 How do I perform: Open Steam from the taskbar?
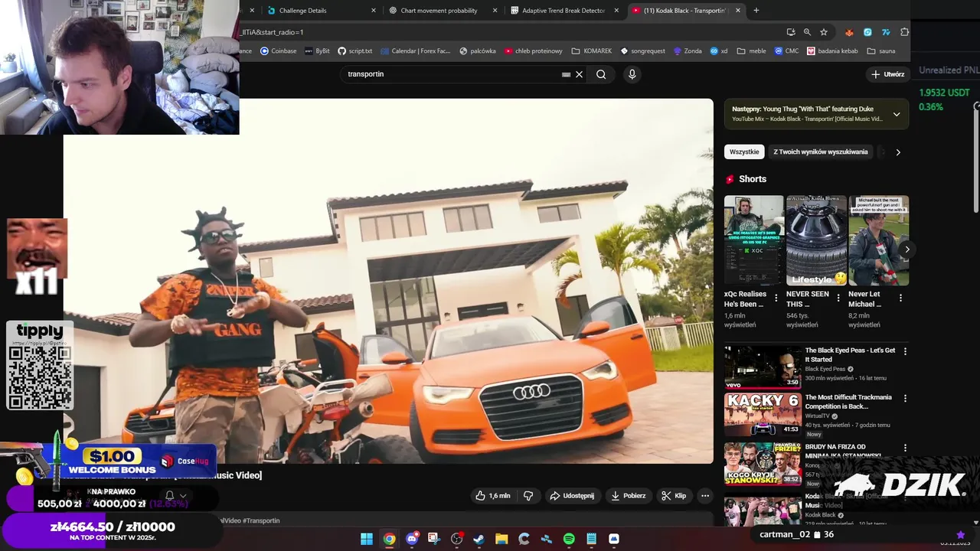click(479, 539)
